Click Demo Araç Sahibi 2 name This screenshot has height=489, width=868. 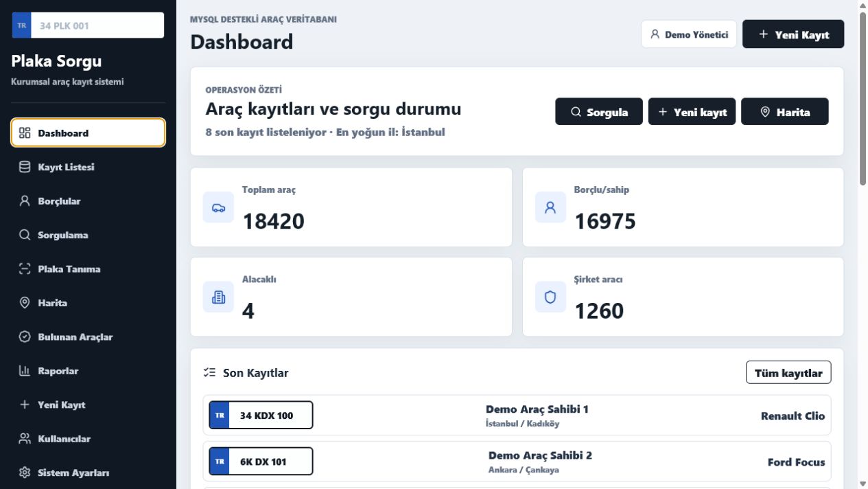click(x=540, y=455)
